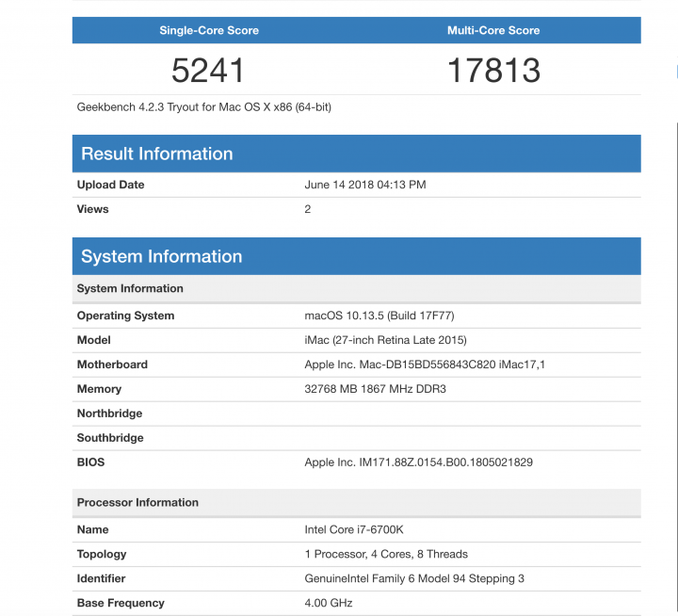The width and height of the screenshot is (678, 616).
Task: Select Intel Core i7-6700K value
Action: [x=354, y=530]
